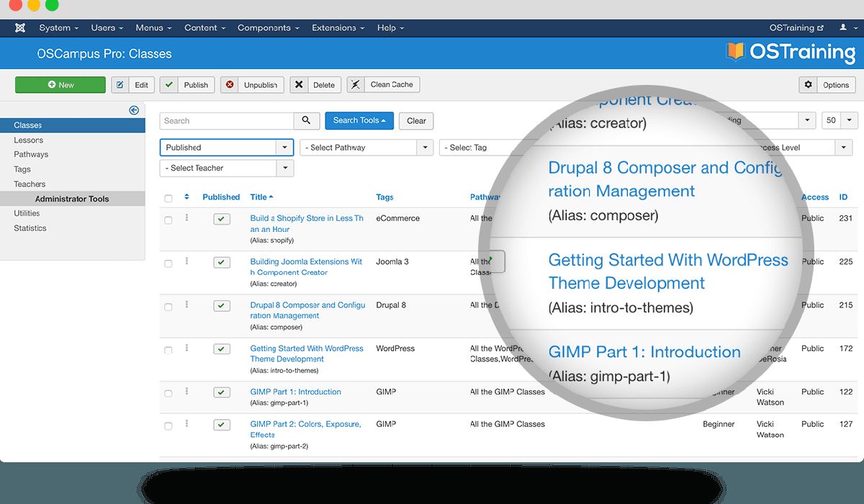Click drag handle for Joomla Extensions row

[x=187, y=261]
